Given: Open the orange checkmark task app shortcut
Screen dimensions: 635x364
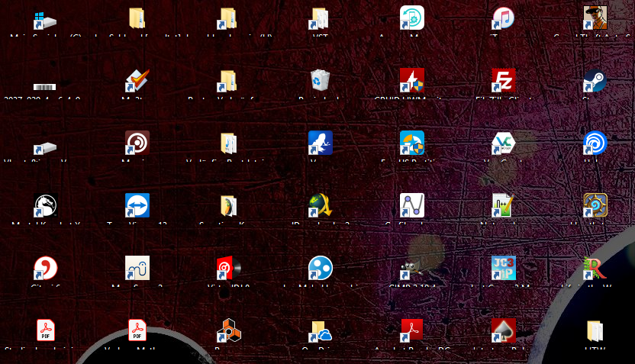Looking at the screenshot, I should coord(137,80).
